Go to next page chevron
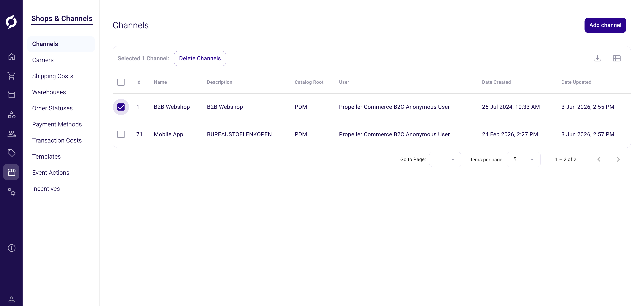 click(618, 159)
